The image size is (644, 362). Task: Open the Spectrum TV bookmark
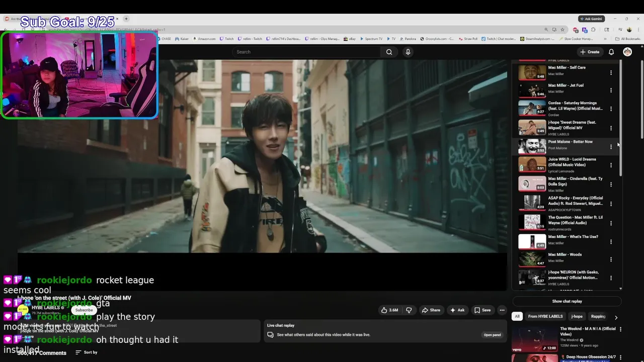(x=371, y=39)
